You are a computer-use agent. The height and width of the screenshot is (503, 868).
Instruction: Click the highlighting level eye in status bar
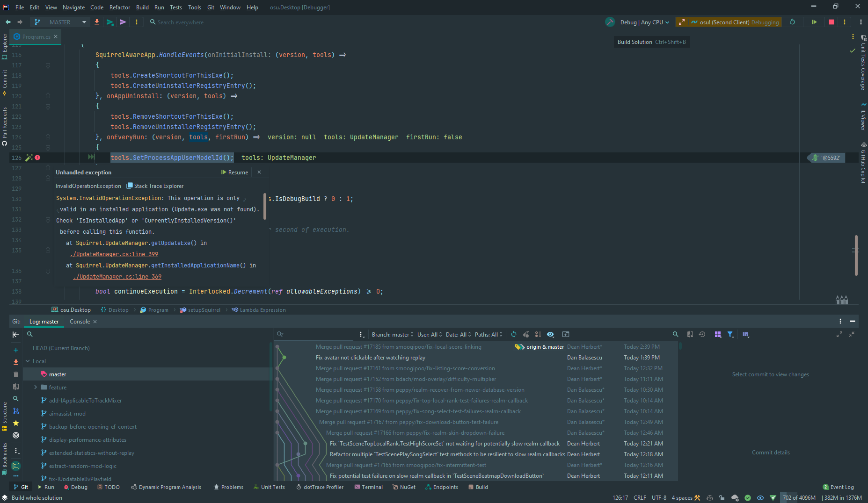coord(761,497)
